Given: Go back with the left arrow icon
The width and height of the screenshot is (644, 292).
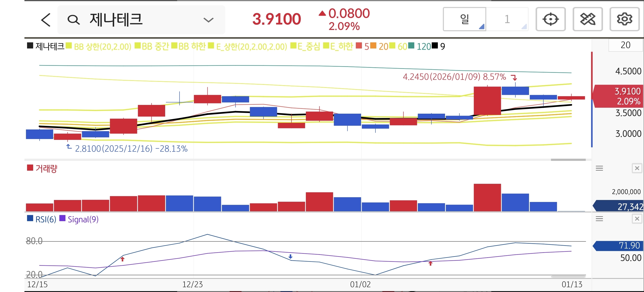Looking at the screenshot, I should coord(46,20).
